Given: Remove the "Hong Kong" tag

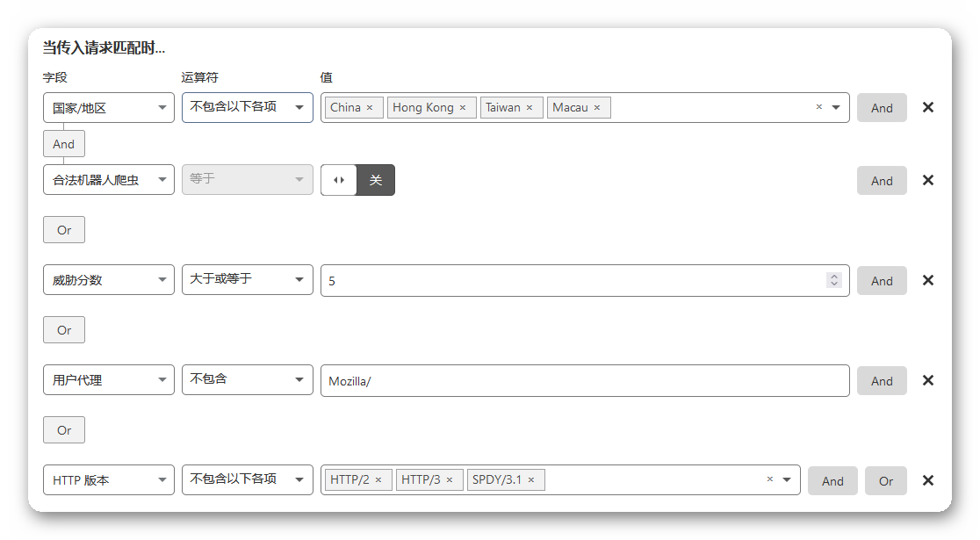Looking at the screenshot, I should point(463,106).
